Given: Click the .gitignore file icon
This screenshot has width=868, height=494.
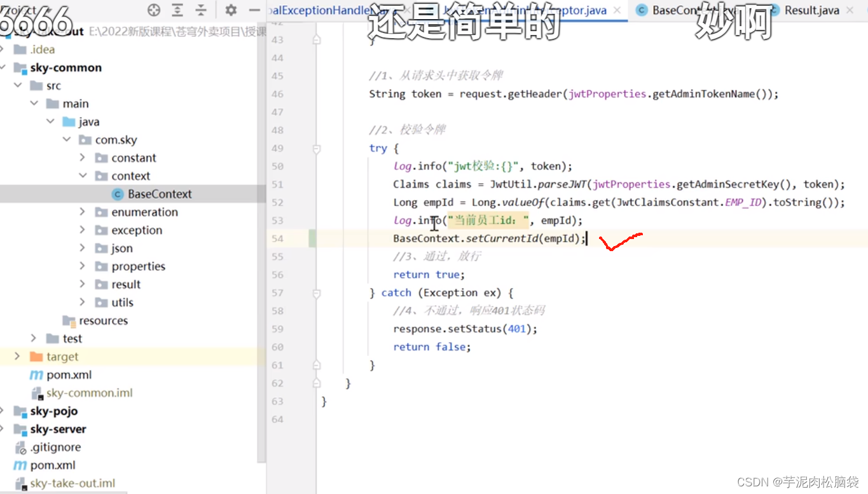Looking at the screenshot, I should point(20,448).
